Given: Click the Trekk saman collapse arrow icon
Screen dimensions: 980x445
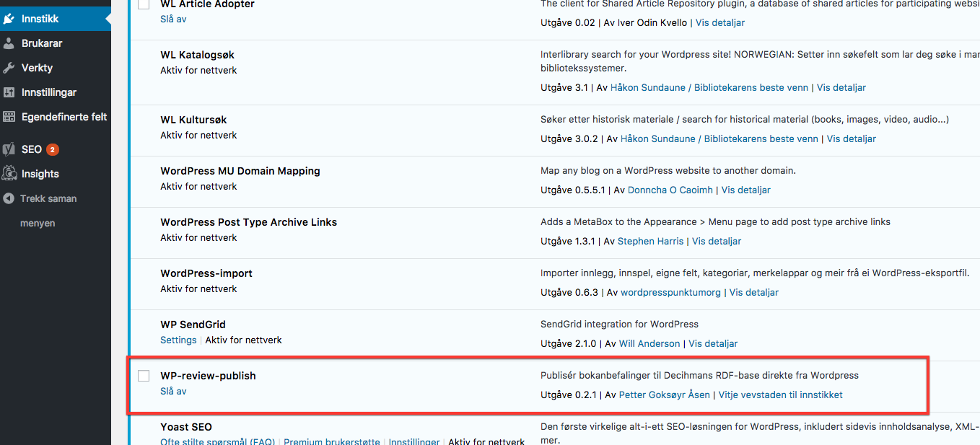Looking at the screenshot, I should click(x=8, y=198).
